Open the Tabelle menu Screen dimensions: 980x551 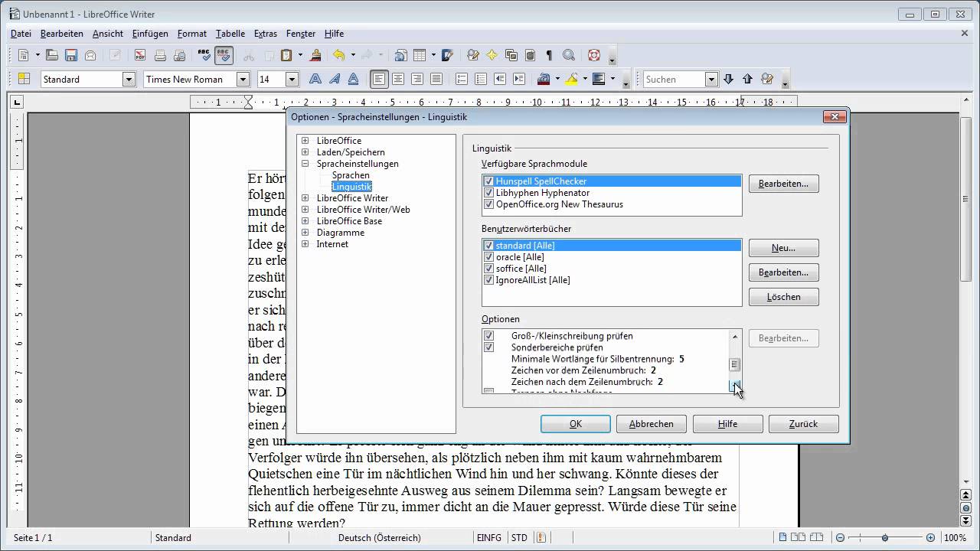coord(230,34)
